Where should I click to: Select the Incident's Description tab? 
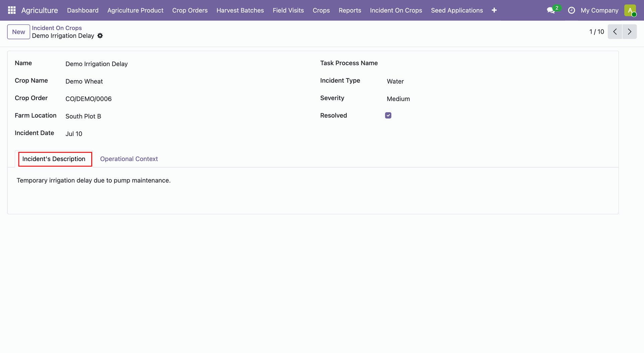54,159
